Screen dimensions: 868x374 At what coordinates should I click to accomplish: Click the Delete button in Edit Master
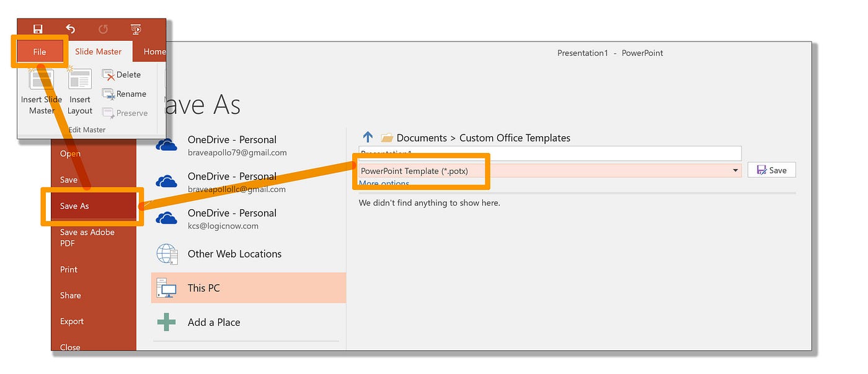[122, 74]
